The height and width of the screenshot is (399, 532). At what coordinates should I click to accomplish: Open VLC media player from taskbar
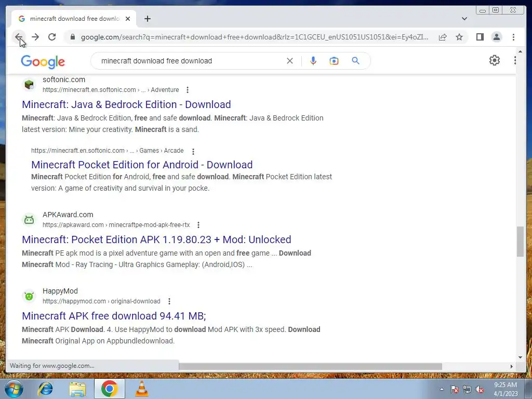coord(141,389)
